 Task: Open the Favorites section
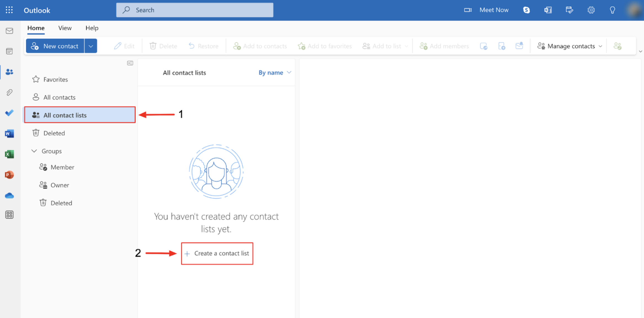click(55, 79)
